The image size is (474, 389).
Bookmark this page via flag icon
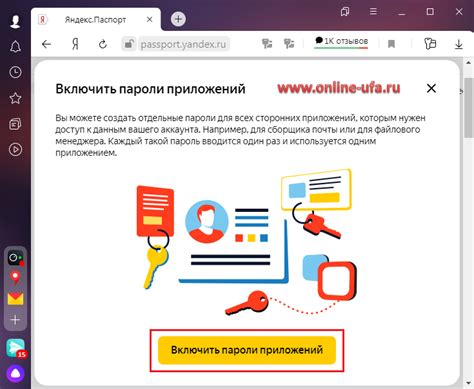click(x=391, y=44)
